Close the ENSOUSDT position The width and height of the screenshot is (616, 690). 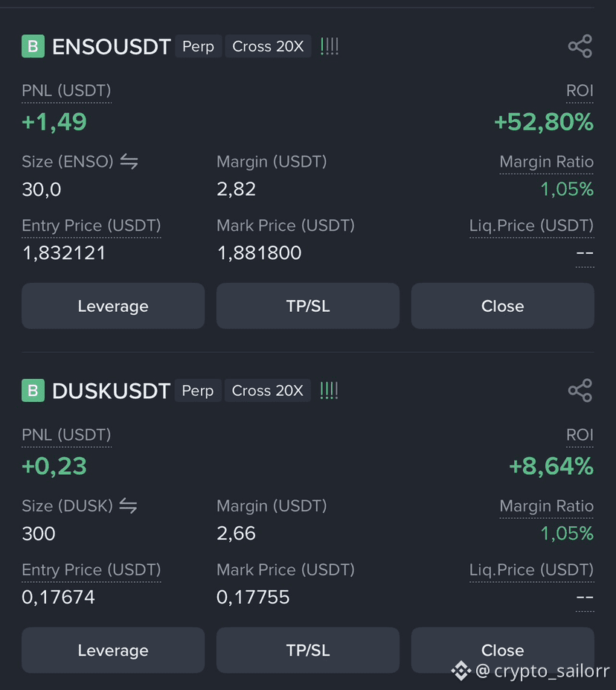pos(503,306)
